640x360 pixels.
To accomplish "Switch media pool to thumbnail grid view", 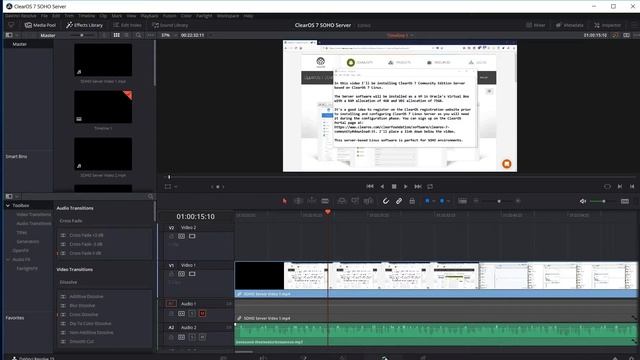I will coord(117,35).
